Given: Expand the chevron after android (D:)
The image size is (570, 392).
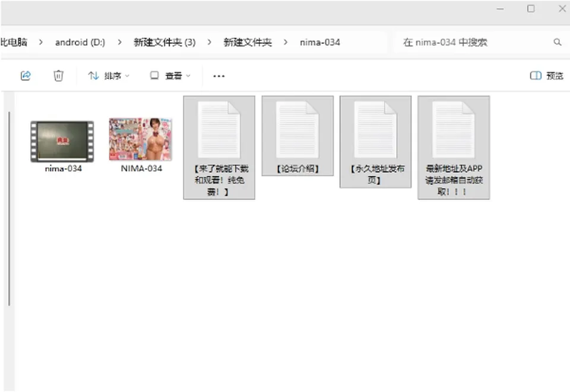Looking at the screenshot, I should (x=119, y=42).
